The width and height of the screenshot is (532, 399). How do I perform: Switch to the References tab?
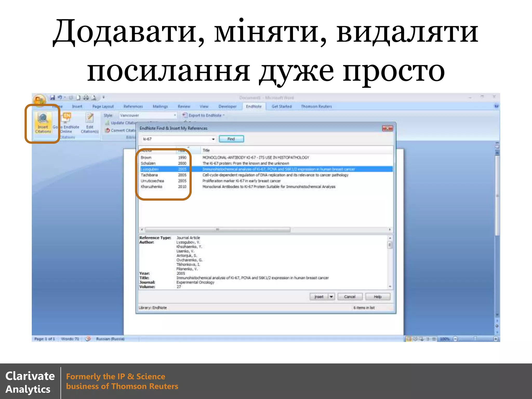(133, 107)
